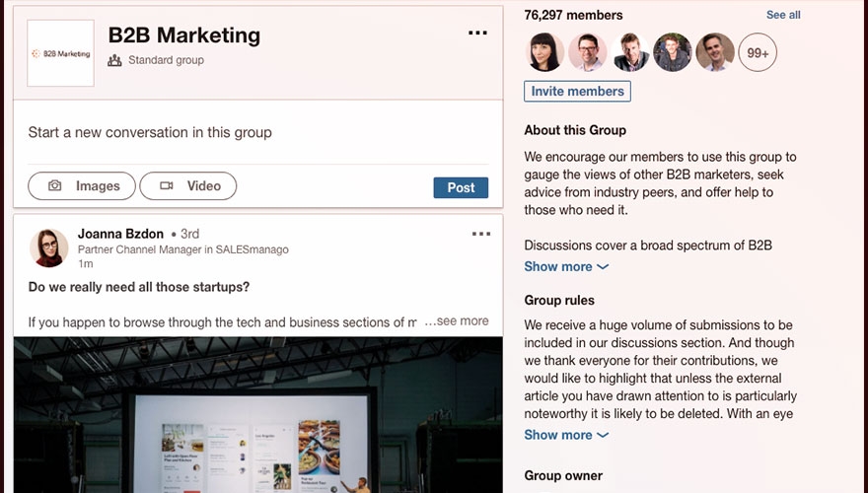This screenshot has width=868, height=493.
Task: Add a Video to the conversation
Action: tap(188, 185)
